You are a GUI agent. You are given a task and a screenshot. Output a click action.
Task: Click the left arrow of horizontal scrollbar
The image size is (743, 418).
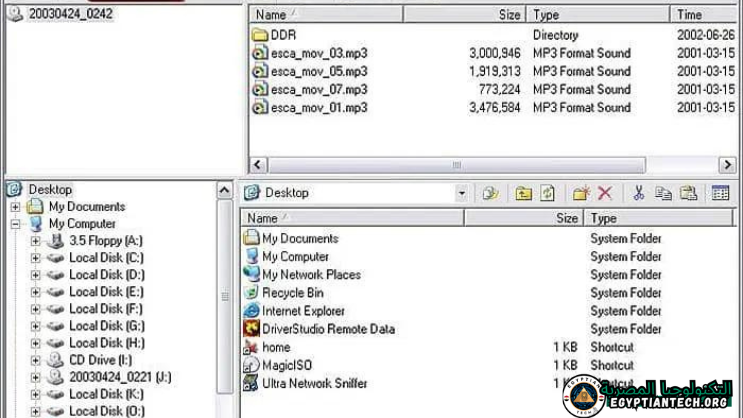click(x=258, y=165)
